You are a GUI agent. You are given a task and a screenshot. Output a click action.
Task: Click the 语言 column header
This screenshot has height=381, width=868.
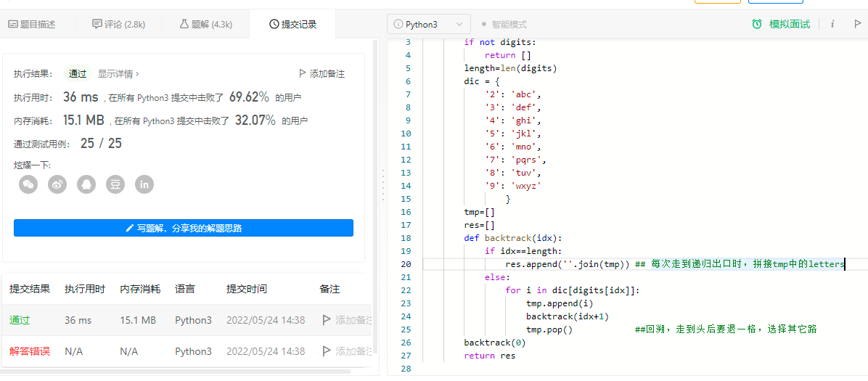pyautogui.click(x=185, y=289)
